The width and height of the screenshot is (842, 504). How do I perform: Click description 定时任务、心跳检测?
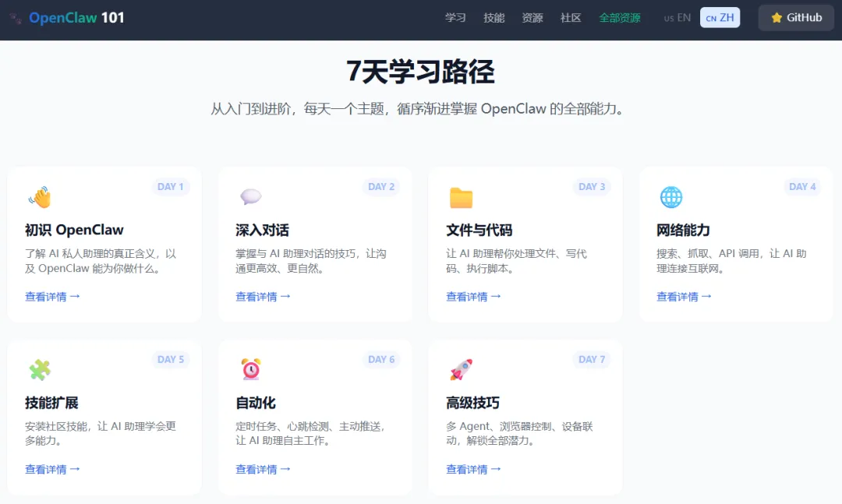coord(310,433)
